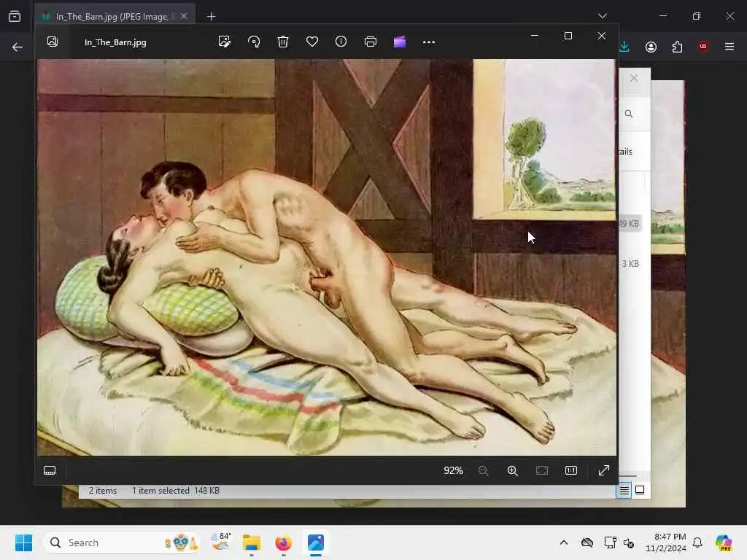Launch Copilot from the taskbar
This screenshot has height=560, width=747.
(724, 542)
